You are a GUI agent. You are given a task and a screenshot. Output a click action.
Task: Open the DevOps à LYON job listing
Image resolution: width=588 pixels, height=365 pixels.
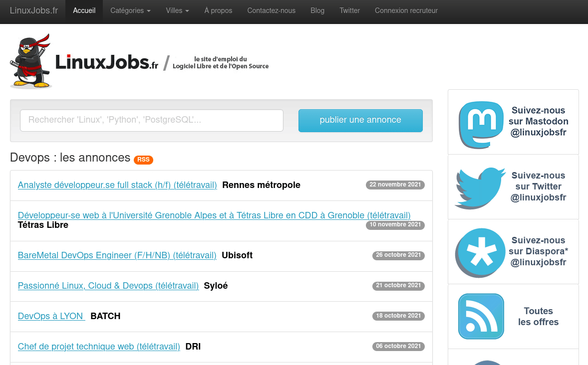[x=51, y=316]
